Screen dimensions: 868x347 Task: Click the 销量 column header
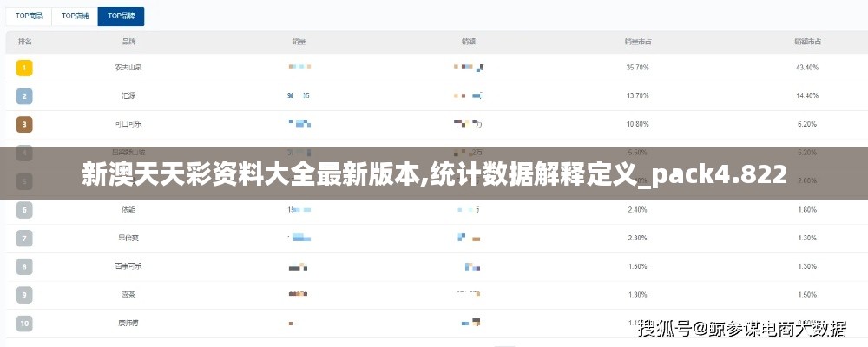tap(299, 42)
